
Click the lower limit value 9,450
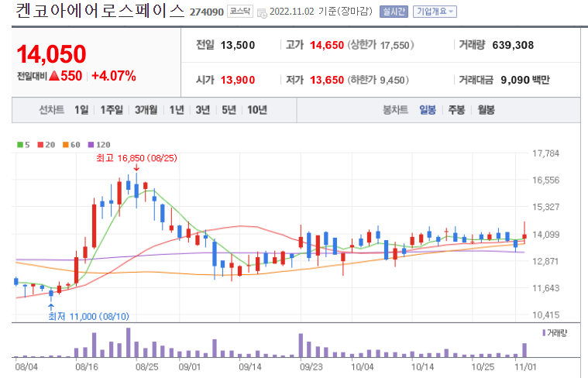tap(392, 81)
